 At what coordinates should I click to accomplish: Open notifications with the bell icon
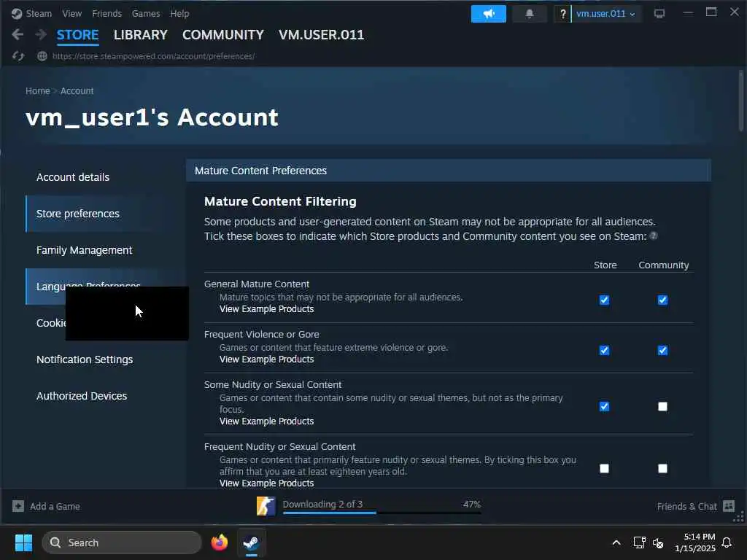click(530, 14)
